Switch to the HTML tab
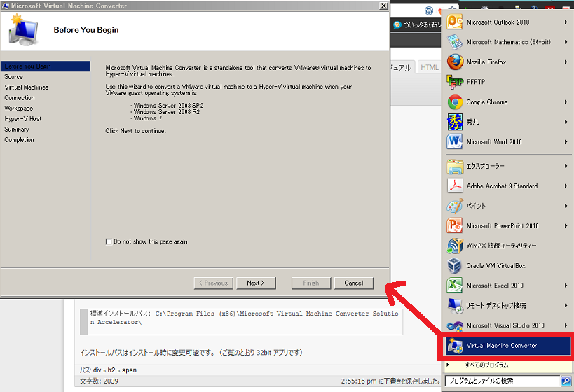The image size is (574, 392). tap(430, 67)
